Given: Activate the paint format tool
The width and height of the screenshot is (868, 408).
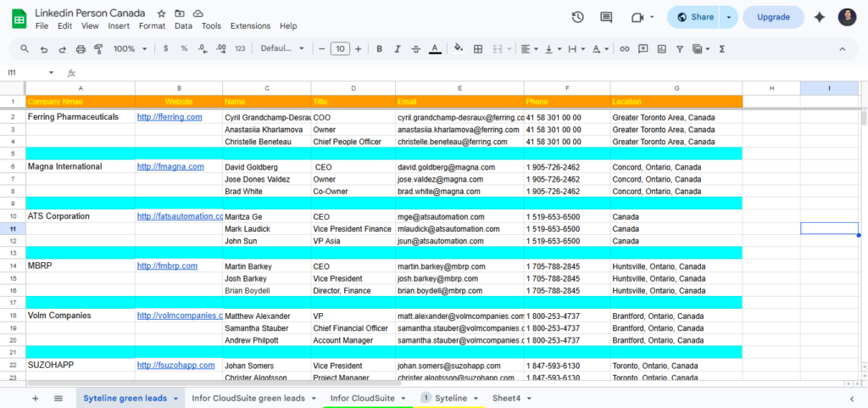Looking at the screenshot, I should click(x=98, y=48).
